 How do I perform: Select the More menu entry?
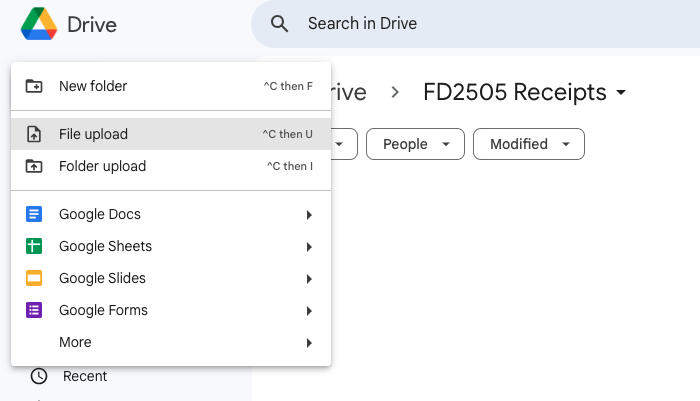(76, 342)
